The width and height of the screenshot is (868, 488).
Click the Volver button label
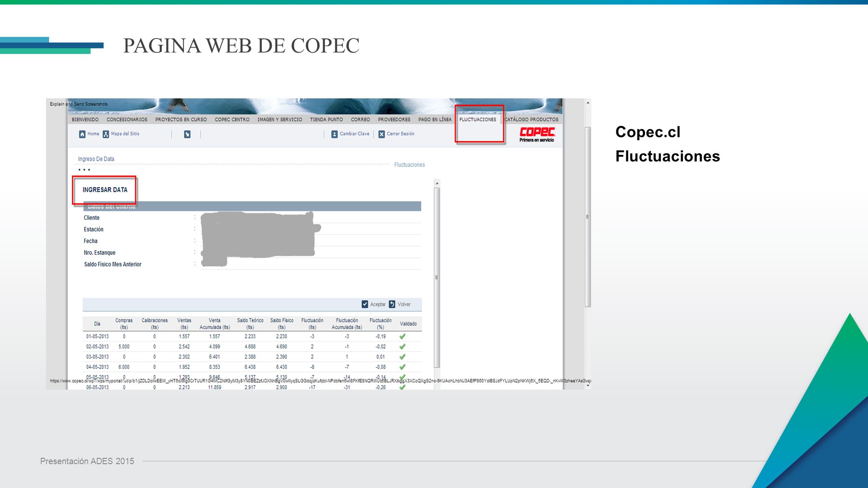[x=404, y=305]
